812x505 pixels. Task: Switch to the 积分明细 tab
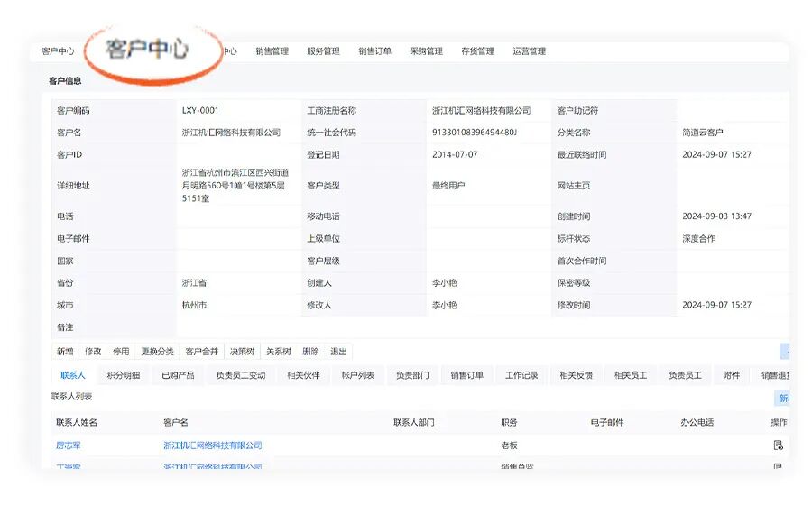pyautogui.click(x=124, y=375)
